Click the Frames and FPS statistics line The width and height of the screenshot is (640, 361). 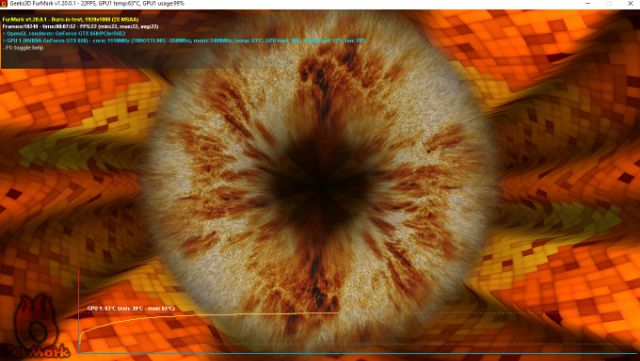coord(80,27)
